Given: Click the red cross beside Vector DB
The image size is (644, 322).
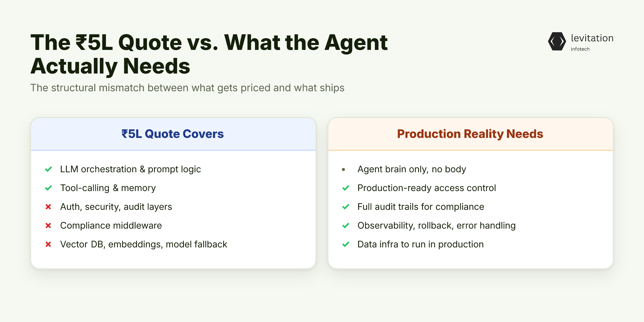Looking at the screenshot, I should 48,244.
